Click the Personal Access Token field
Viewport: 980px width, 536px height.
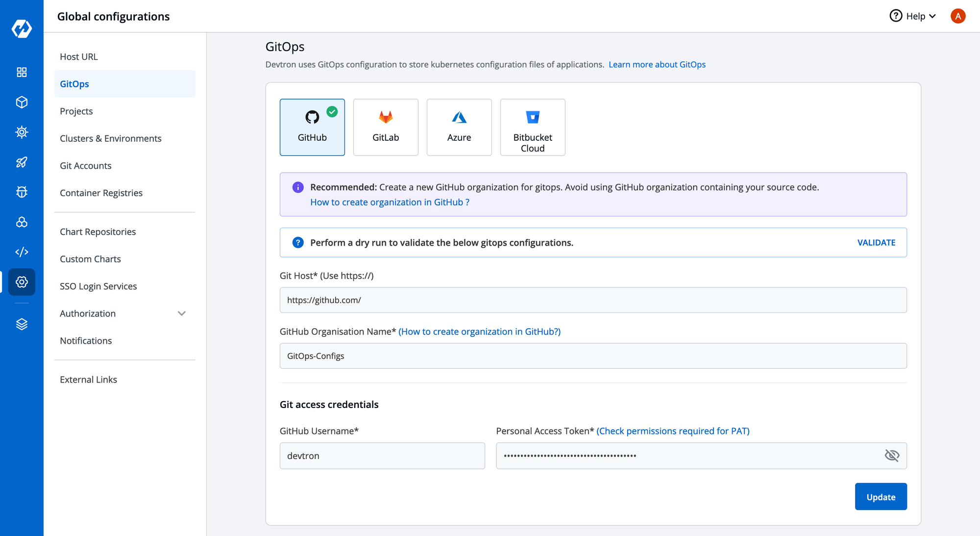pos(701,456)
